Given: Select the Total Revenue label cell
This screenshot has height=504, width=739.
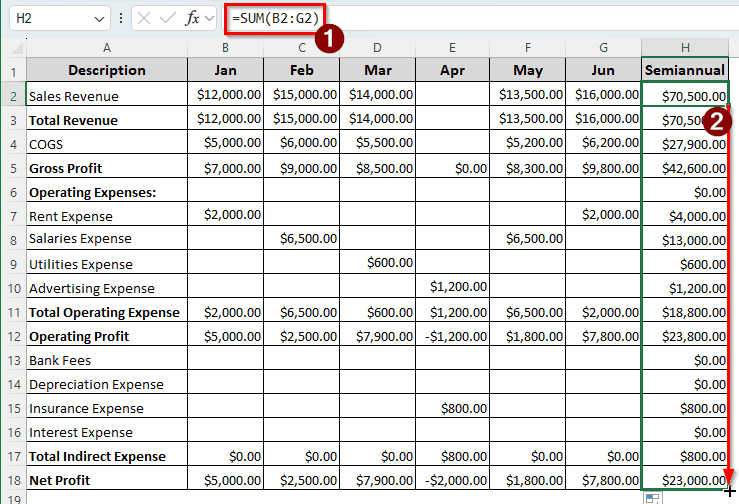Looking at the screenshot, I should (107, 118).
